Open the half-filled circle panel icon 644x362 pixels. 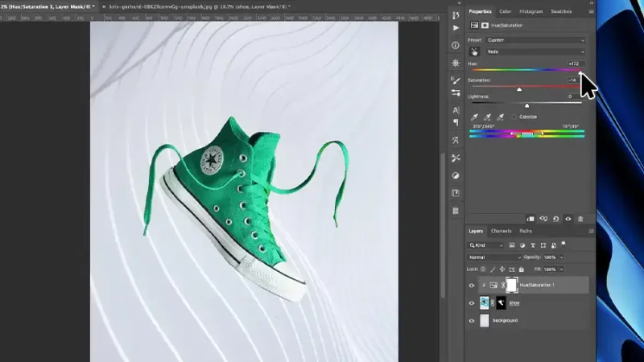456,175
